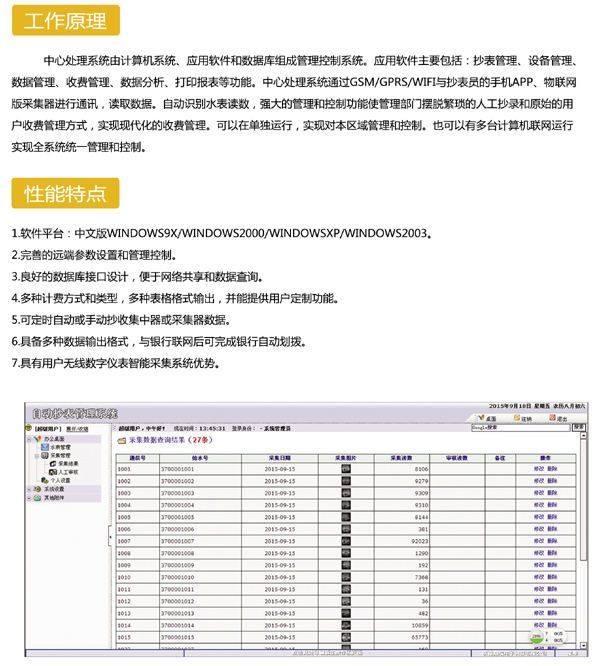Click the sidebar collapse handle arrow
This screenshot has height=666, width=600.
pos(110,537)
